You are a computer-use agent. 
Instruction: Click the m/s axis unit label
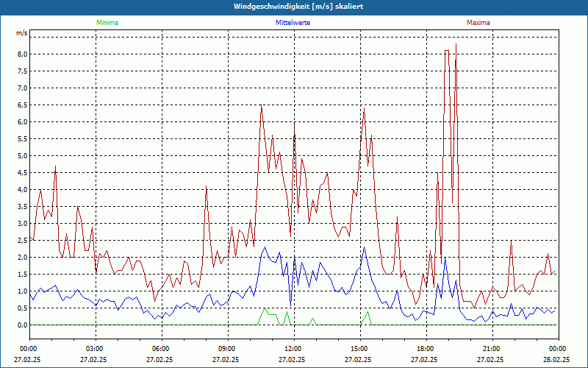pyautogui.click(x=22, y=33)
